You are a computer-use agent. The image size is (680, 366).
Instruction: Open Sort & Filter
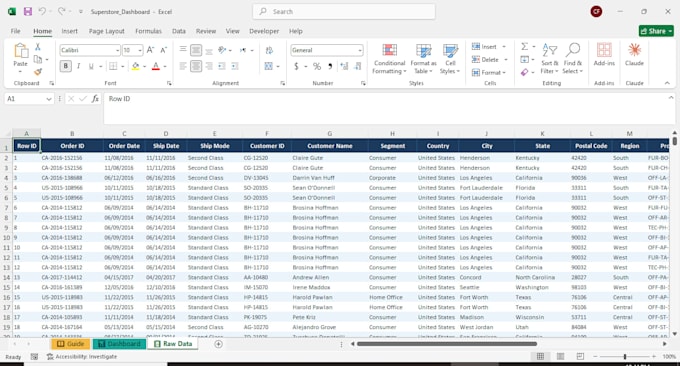pyautogui.click(x=549, y=59)
